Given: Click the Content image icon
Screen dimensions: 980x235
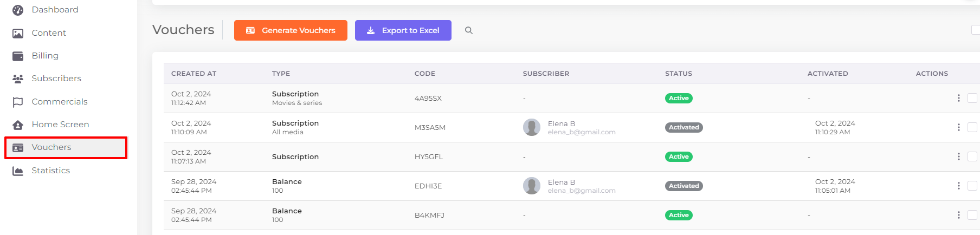Looking at the screenshot, I should [18, 33].
